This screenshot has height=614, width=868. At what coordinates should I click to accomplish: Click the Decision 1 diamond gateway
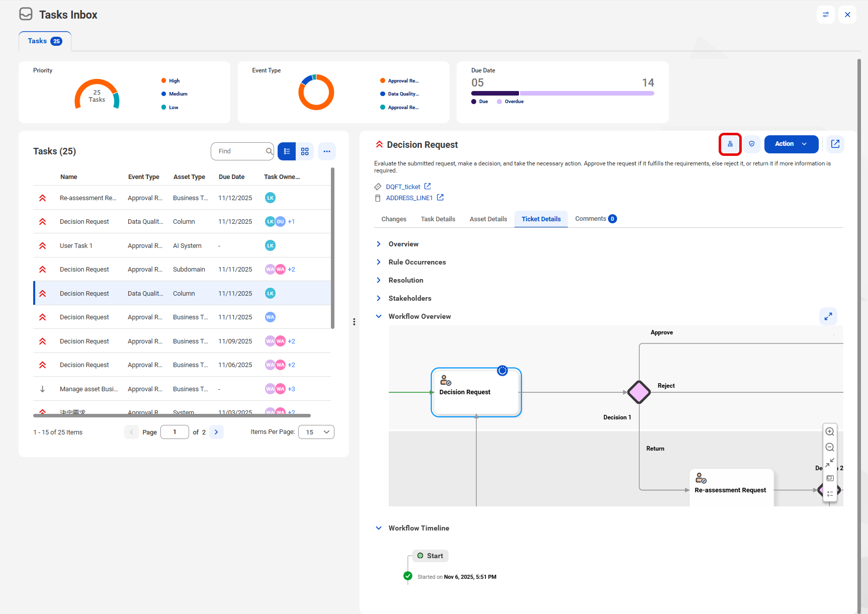(x=639, y=392)
